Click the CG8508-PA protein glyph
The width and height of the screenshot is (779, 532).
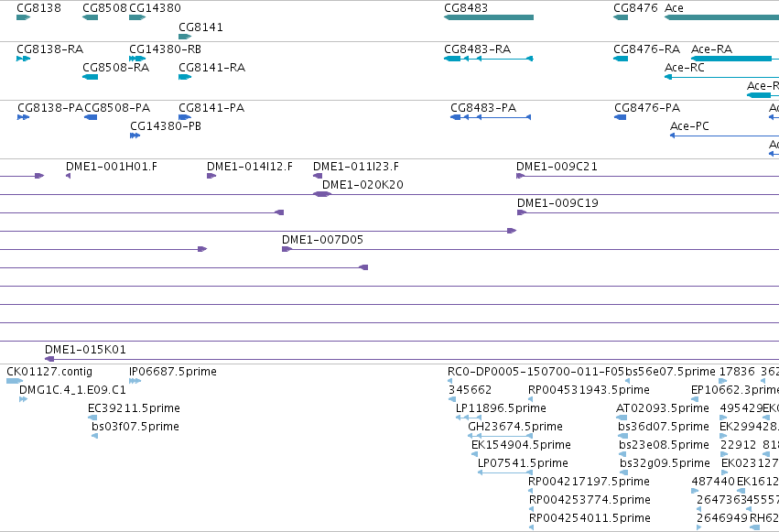(x=91, y=117)
